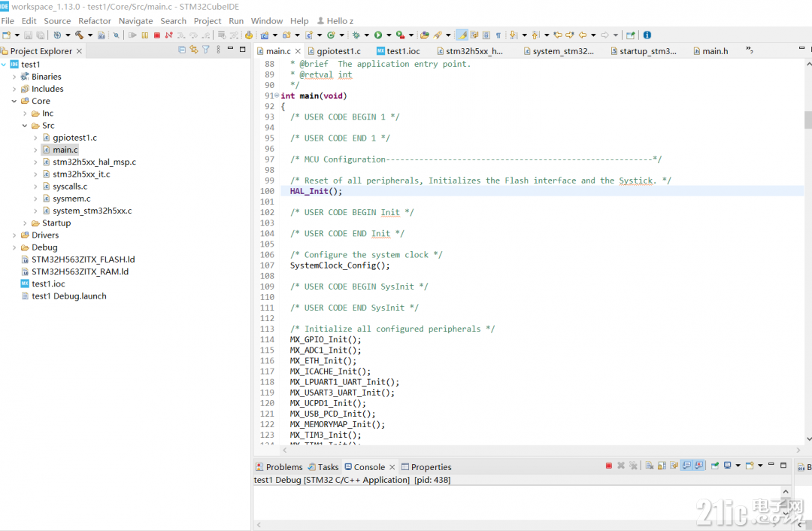Viewport: 812px width, 531px height.
Task: Click the New C source file icon
Action: pos(308,35)
